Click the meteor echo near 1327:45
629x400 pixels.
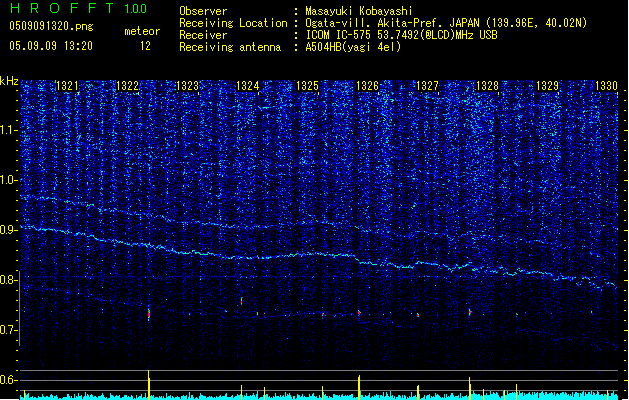[470, 312]
